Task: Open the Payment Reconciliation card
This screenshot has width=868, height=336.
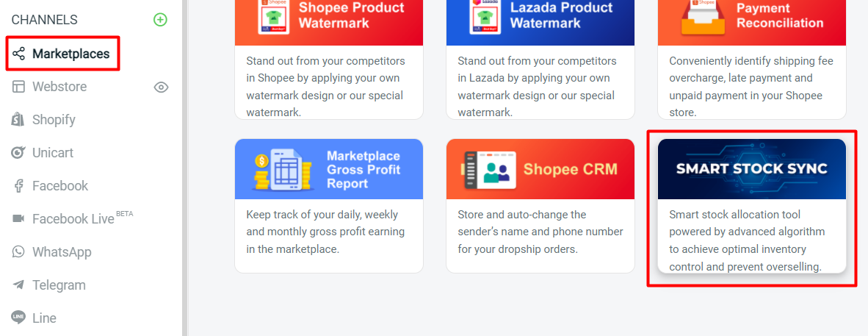Action: pyautogui.click(x=751, y=59)
